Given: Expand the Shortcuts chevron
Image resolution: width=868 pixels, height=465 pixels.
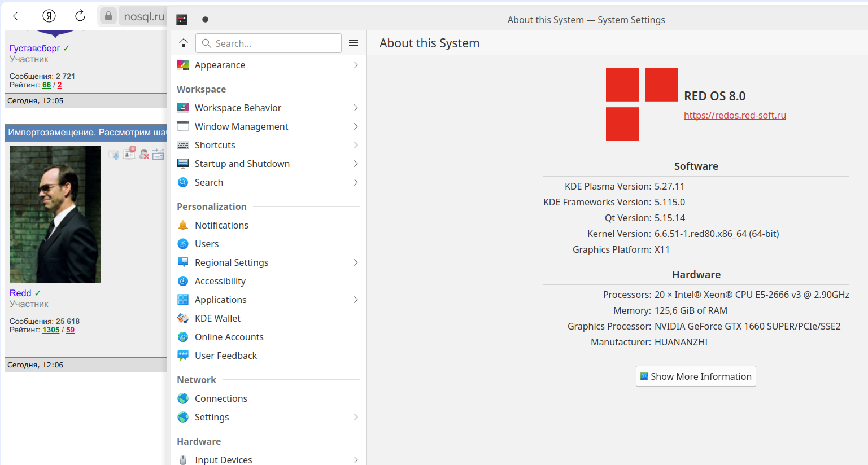Looking at the screenshot, I should pyautogui.click(x=356, y=145).
